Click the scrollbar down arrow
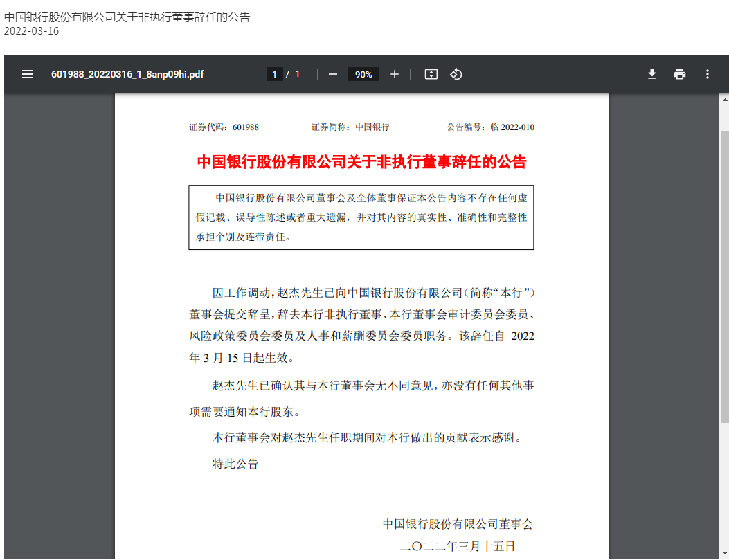Viewport: 729px width, 560px height. coord(724,554)
